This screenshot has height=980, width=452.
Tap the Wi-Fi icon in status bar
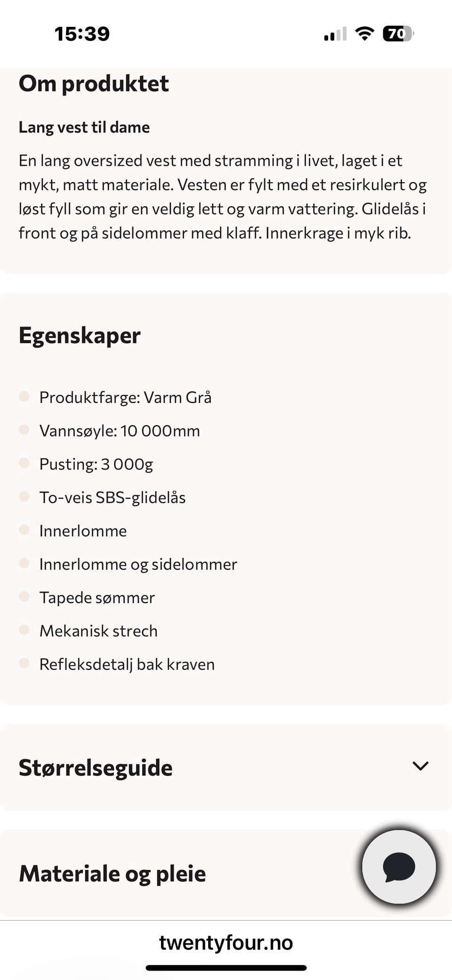click(x=364, y=34)
